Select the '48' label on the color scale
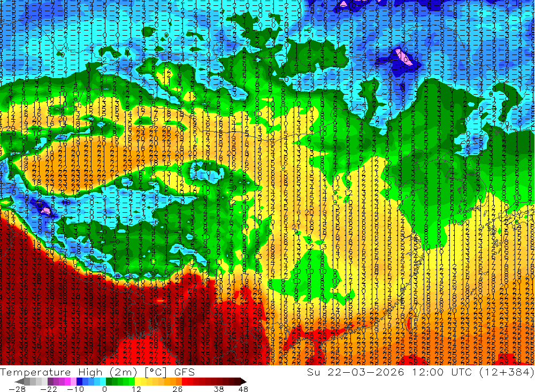The height and width of the screenshot is (392, 535). 243,389
